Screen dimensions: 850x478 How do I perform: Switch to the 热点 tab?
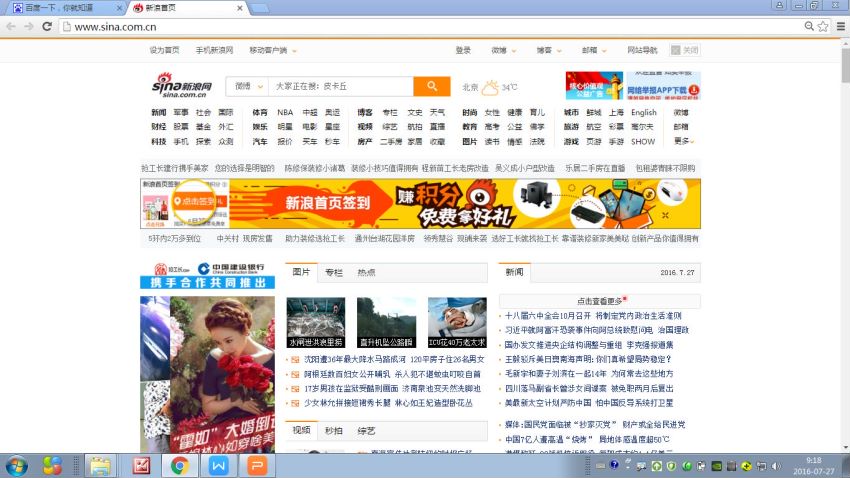[366, 273]
